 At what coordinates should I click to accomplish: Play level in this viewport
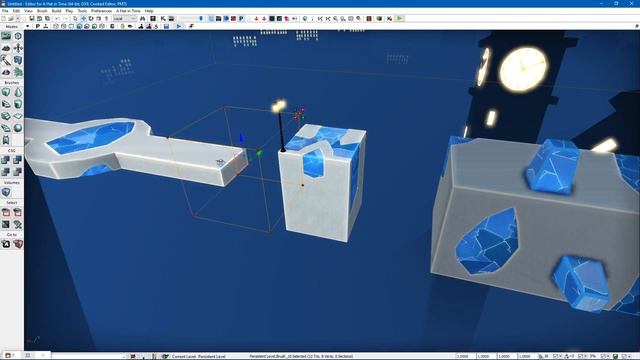pos(179,26)
